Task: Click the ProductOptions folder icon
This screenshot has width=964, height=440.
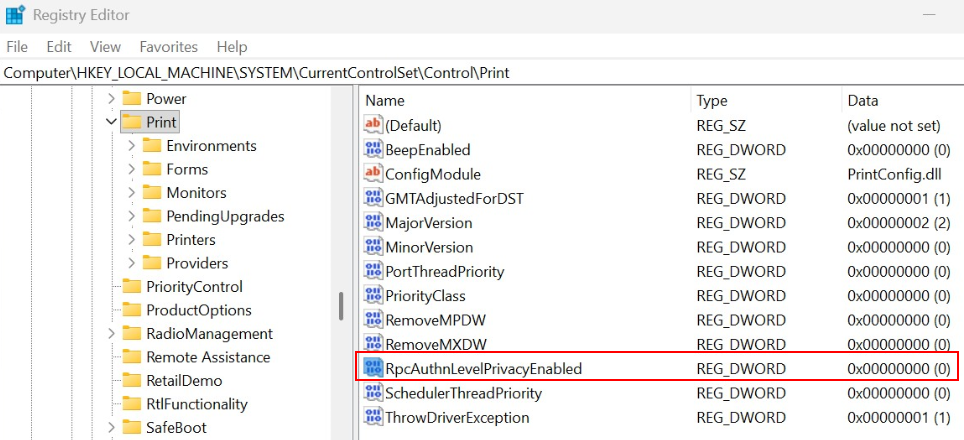Action: [x=132, y=310]
